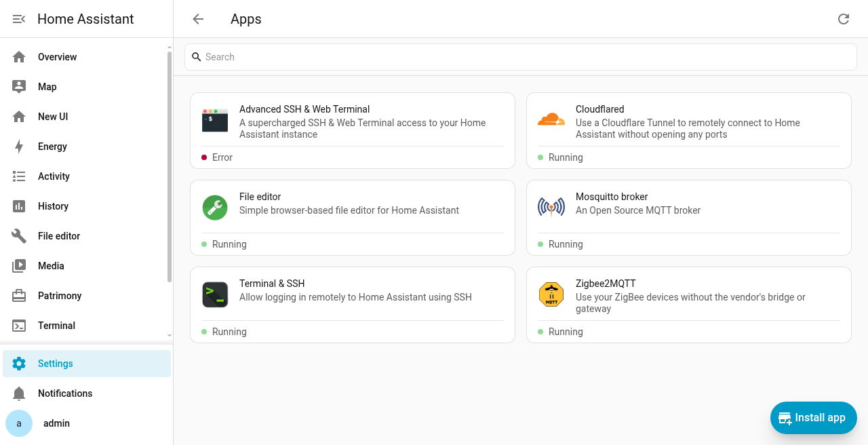Open the Advanced SSH & Web Terminal card

(353, 131)
